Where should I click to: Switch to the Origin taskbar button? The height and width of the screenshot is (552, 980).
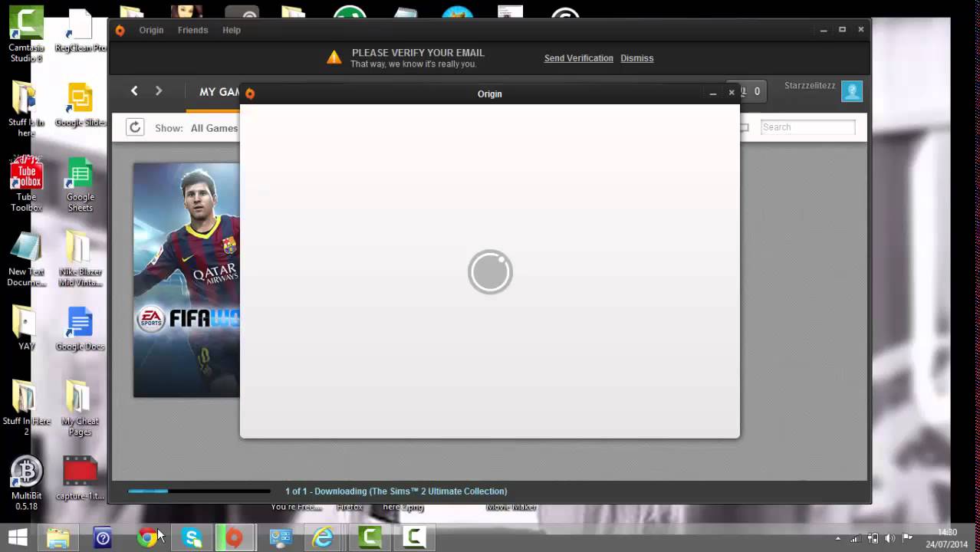tap(235, 537)
